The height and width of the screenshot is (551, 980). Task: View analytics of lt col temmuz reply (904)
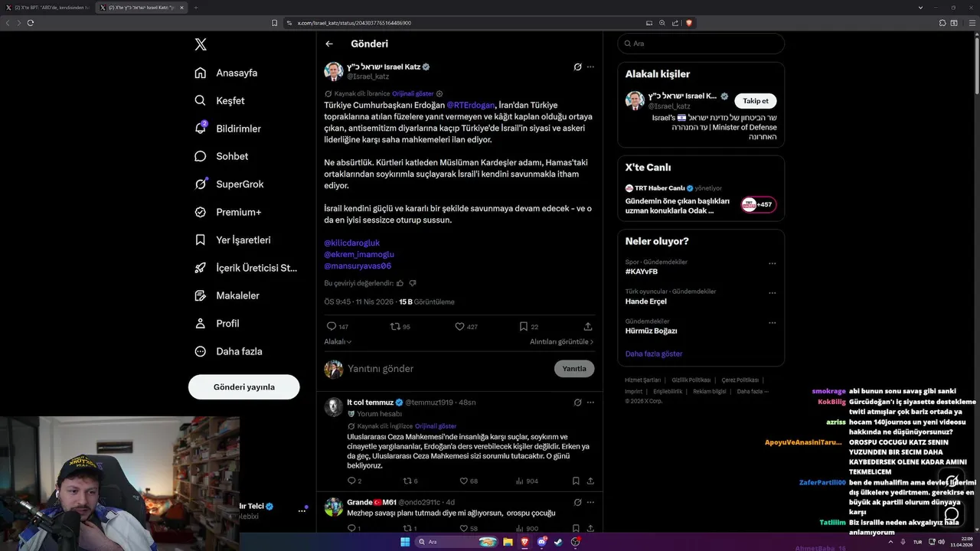(527, 481)
